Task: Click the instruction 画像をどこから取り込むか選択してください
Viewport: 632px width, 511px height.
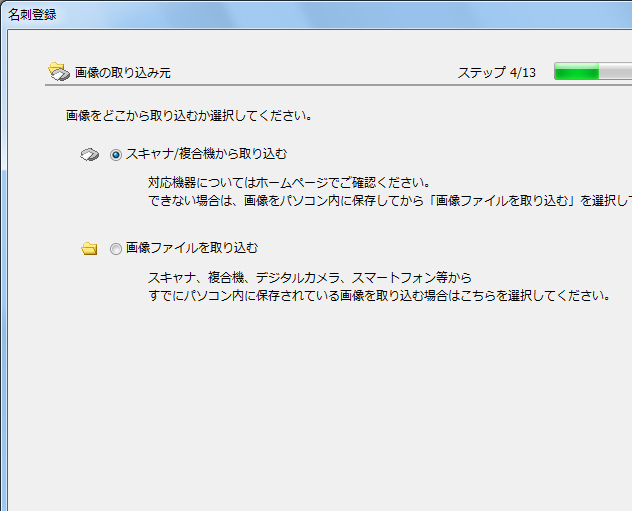Action: [189, 116]
